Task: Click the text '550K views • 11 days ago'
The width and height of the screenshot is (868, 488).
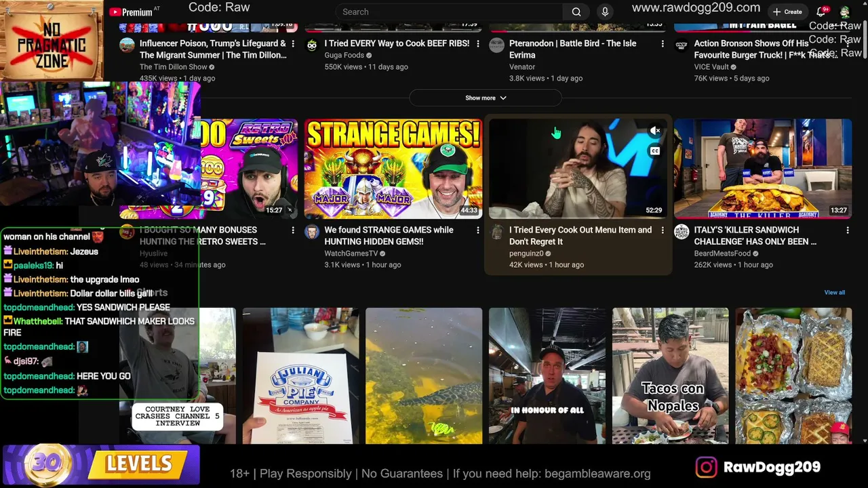Action: click(x=366, y=67)
